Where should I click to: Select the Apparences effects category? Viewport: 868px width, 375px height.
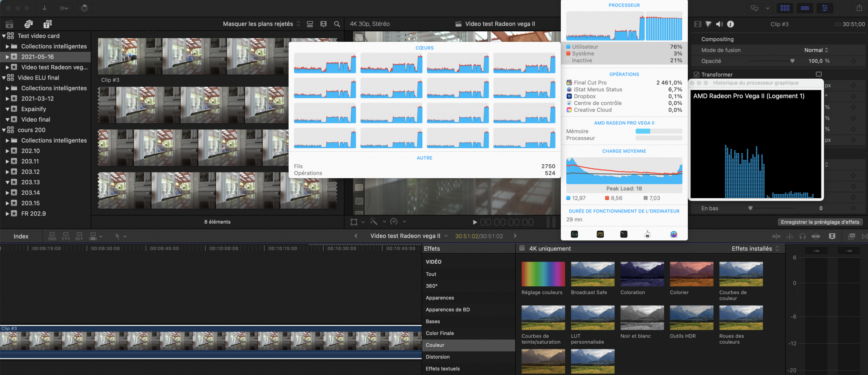pos(440,298)
